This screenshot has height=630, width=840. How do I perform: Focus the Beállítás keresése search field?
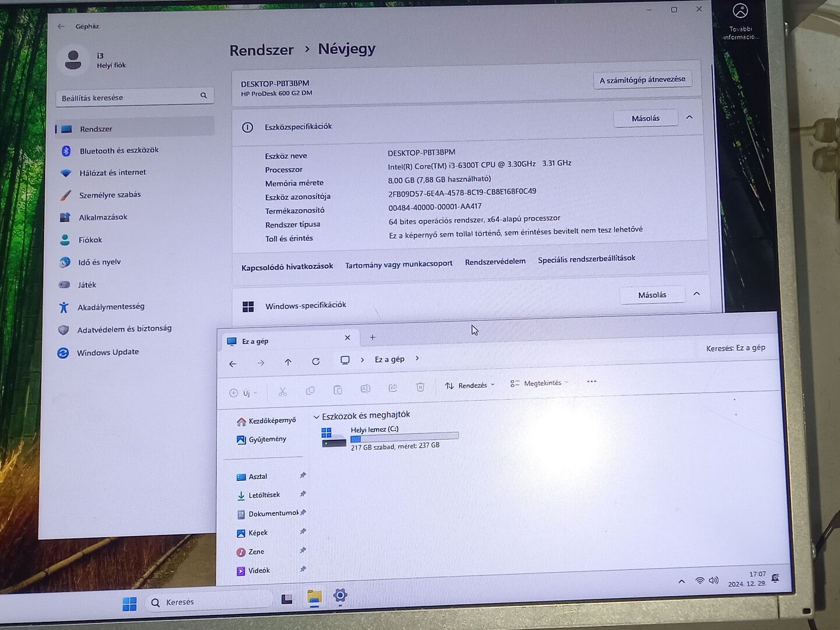click(135, 97)
